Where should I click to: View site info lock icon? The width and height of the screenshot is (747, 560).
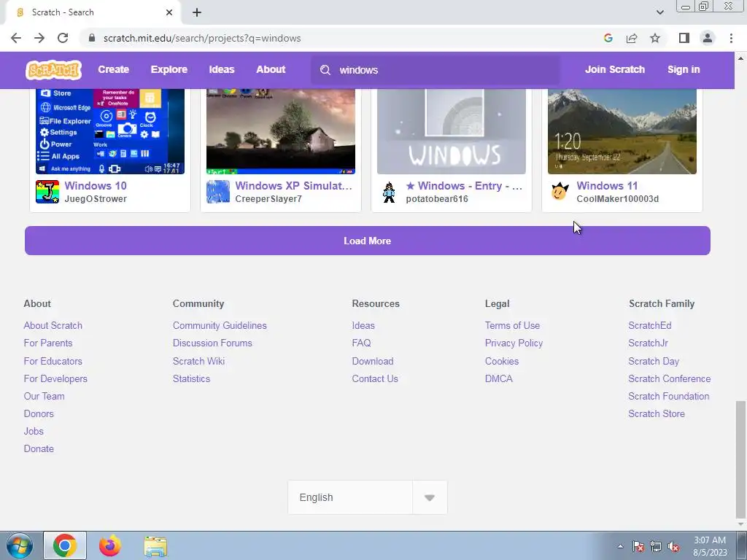pos(92,38)
